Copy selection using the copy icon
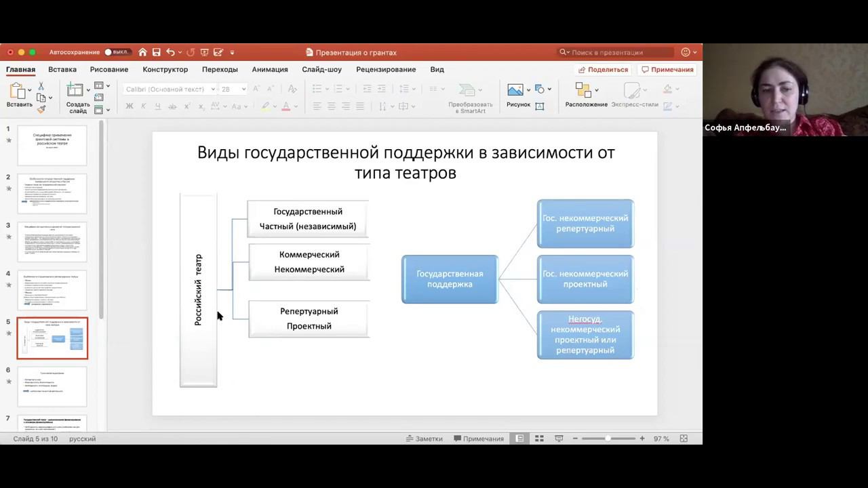The height and width of the screenshot is (488, 868). point(41,98)
